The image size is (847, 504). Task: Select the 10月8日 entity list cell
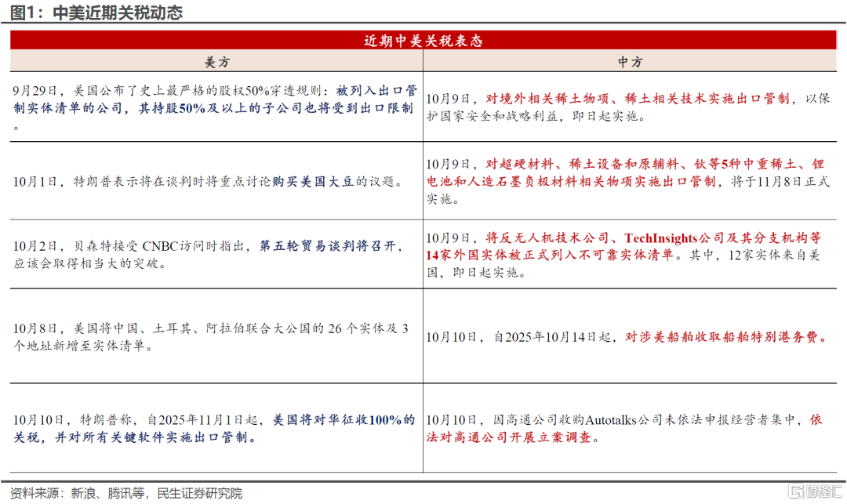coord(216,336)
